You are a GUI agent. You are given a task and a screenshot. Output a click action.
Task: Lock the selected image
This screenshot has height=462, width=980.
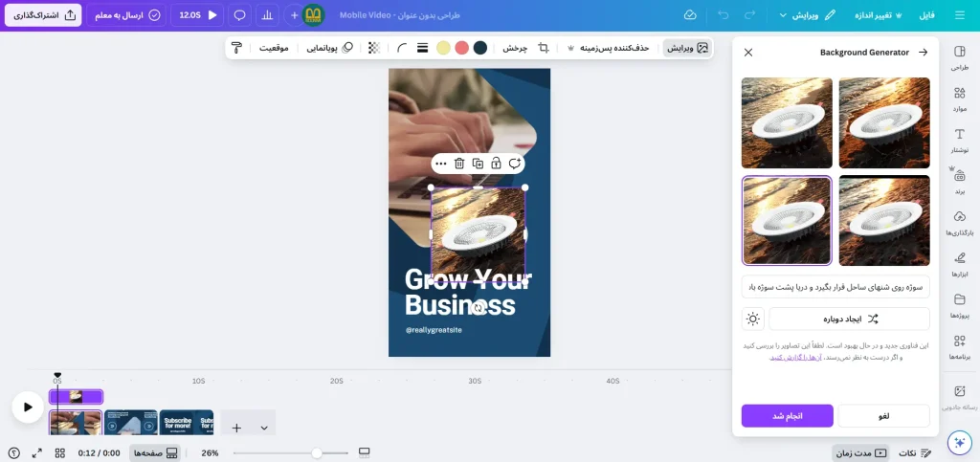(x=496, y=164)
